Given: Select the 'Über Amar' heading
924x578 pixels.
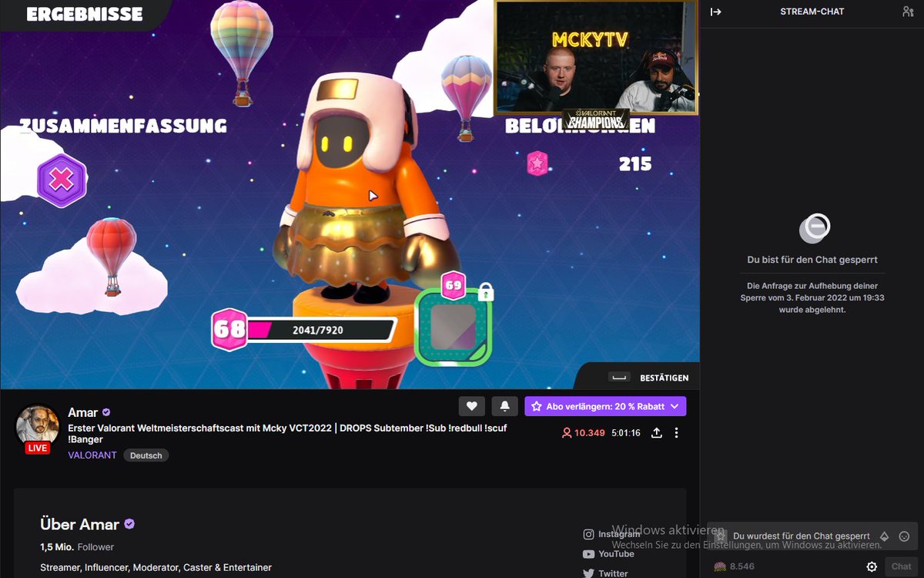Looking at the screenshot, I should (x=79, y=524).
